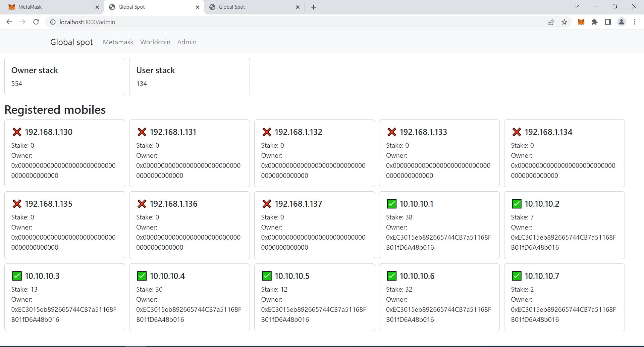This screenshot has width=644, height=347.
Task: Click the share page icon in address bar
Action: pos(551,22)
